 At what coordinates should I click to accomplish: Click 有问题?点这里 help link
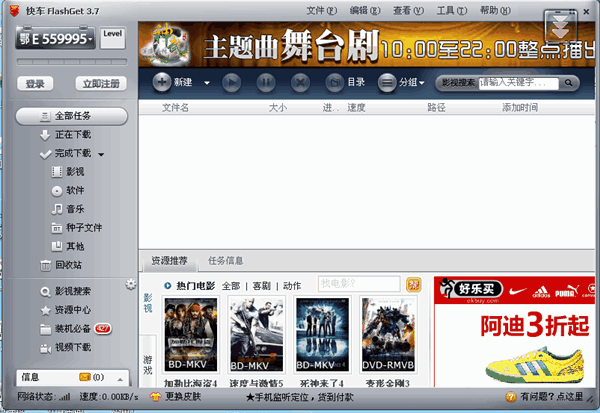(x=551, y=397)
